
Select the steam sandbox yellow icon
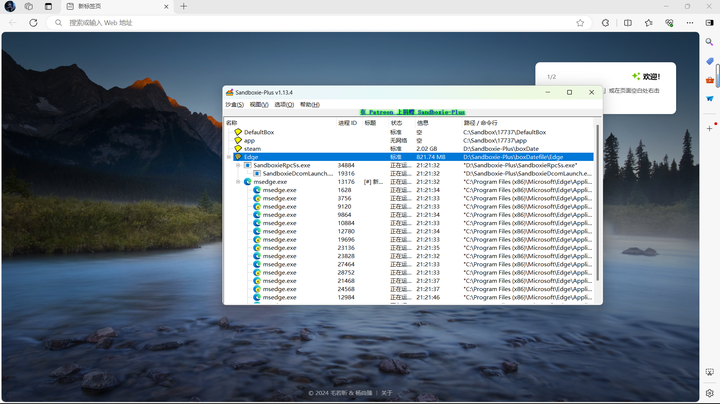click(x=238, y=149)
